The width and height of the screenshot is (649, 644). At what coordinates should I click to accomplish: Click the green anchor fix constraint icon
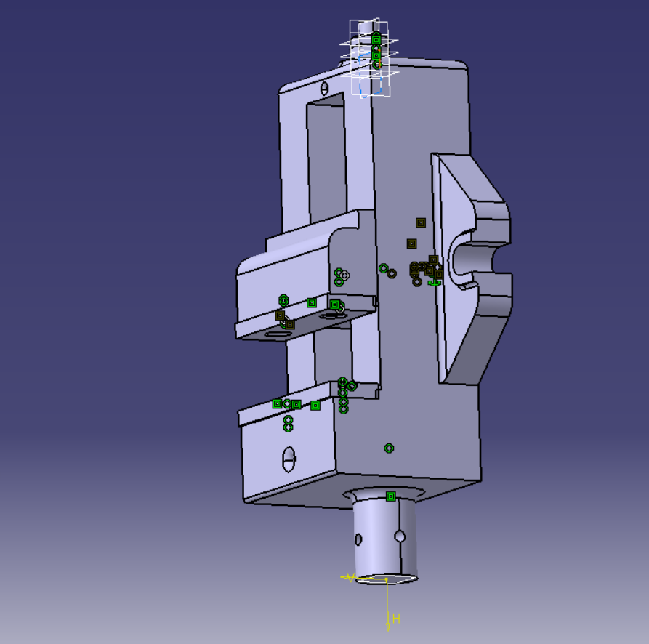click(434, 283)
